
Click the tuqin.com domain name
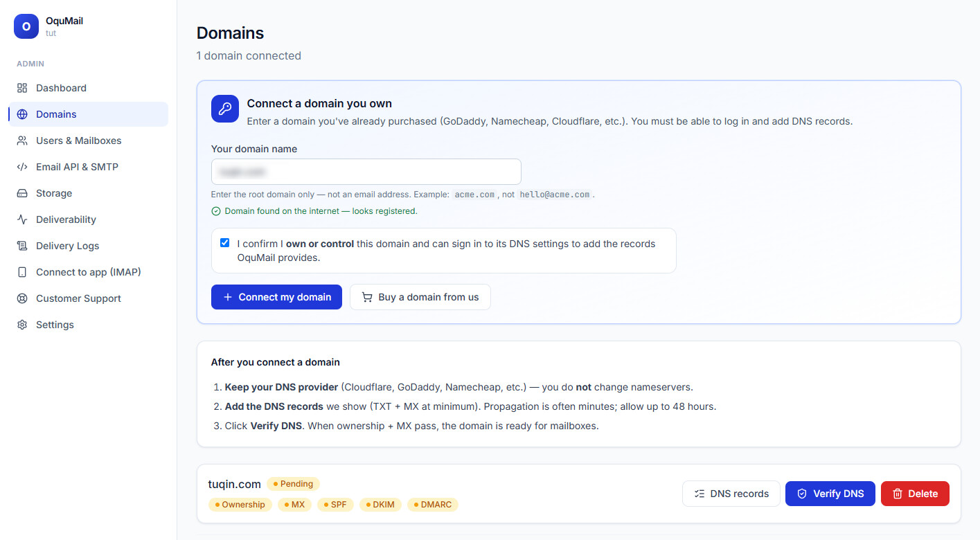click(x=235, y=484)
